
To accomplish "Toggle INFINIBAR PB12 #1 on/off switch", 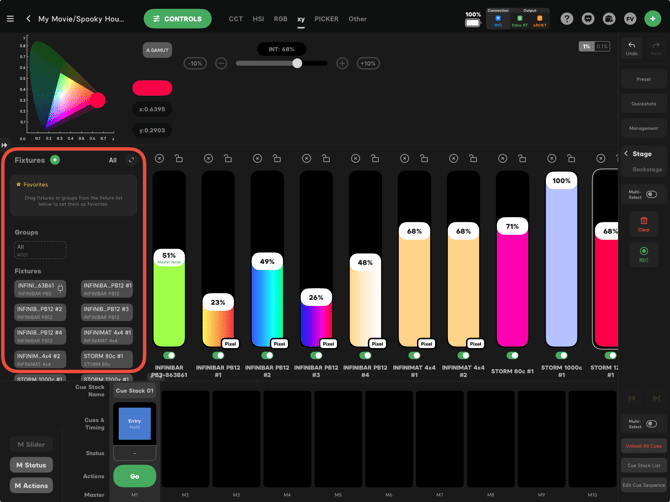I will [218, 355].
